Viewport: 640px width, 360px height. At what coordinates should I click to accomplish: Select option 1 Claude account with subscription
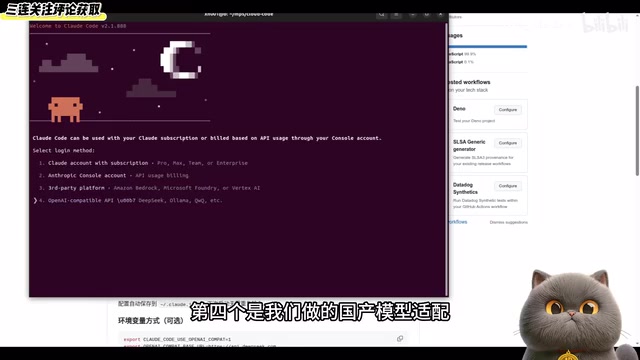point(143,163)
